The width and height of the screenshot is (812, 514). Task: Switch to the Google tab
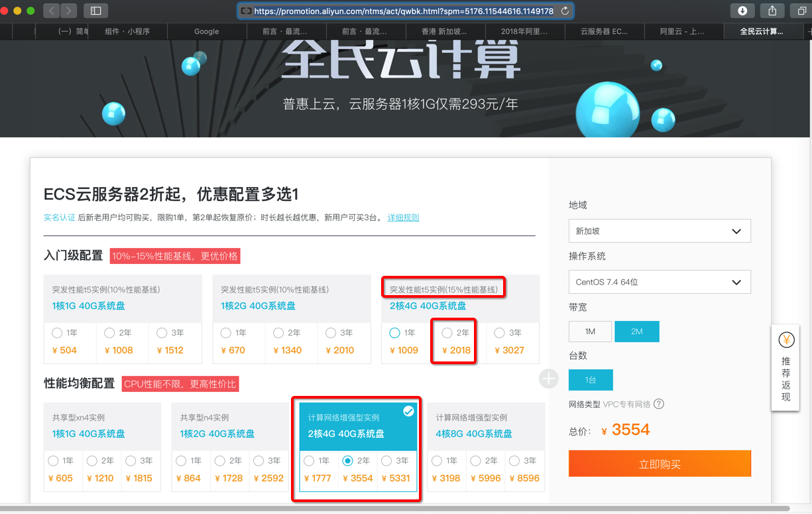pos(206,31)
